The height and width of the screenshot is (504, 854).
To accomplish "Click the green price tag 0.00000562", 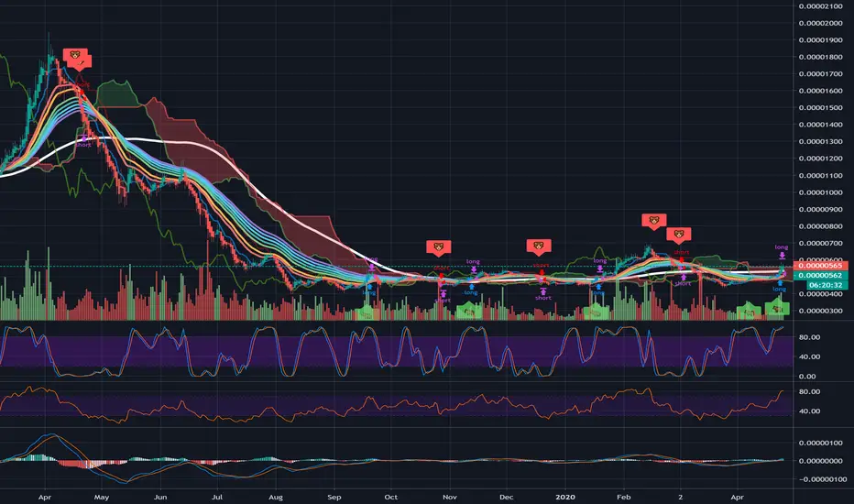I will coord(820,276).
